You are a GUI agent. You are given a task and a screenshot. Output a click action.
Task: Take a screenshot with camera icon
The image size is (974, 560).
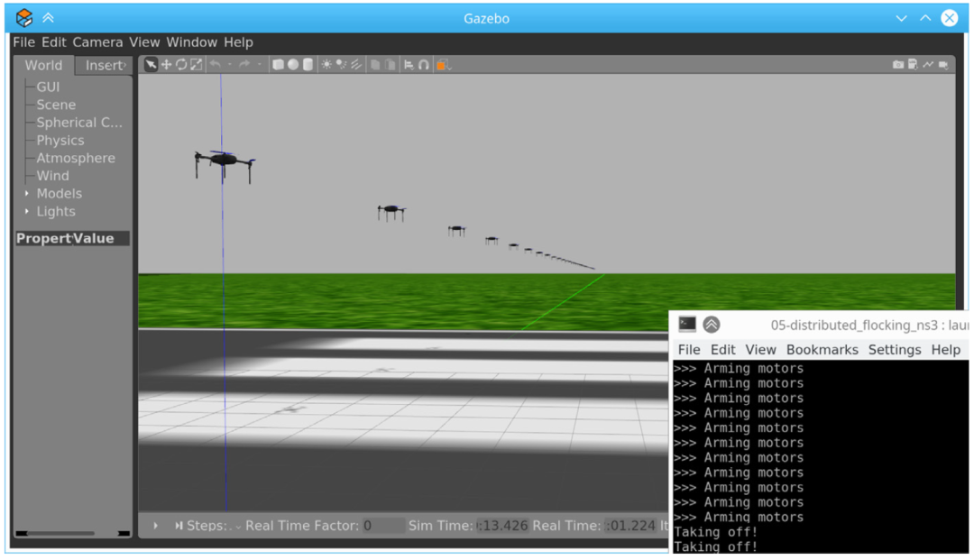pyautogui.click(x=897, y=65)
